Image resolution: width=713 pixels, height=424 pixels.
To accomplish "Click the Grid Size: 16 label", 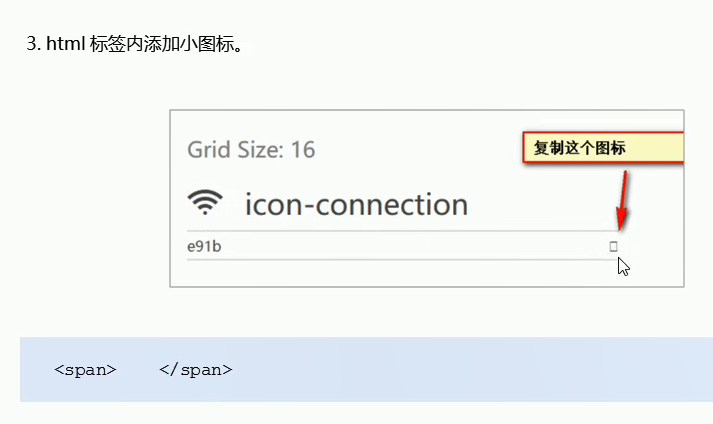I will [x=251, y=149].
